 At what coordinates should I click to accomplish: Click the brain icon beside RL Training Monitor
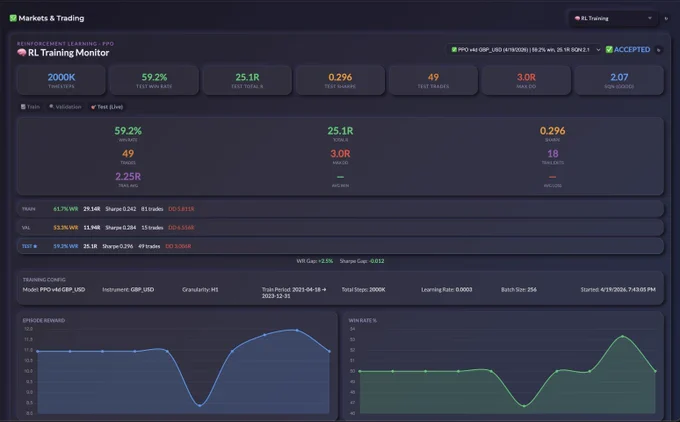coord(22,52)
